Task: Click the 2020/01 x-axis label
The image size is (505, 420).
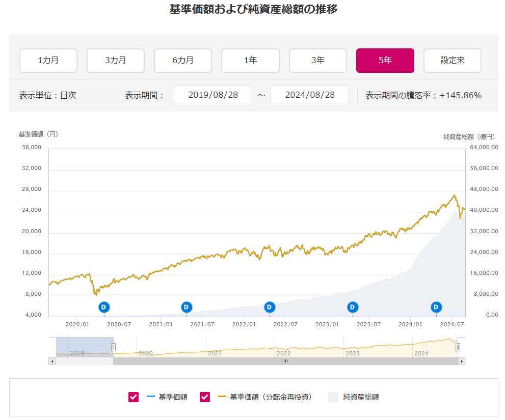Action: pos(77,324)
